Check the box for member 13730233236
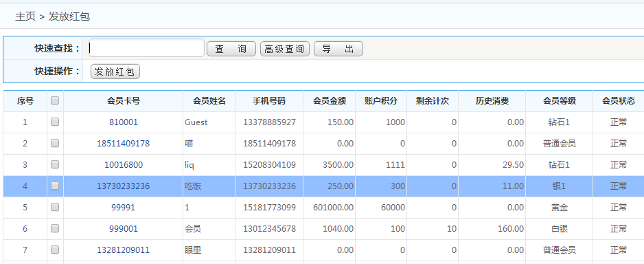The image size is (644, 264). 55,186
